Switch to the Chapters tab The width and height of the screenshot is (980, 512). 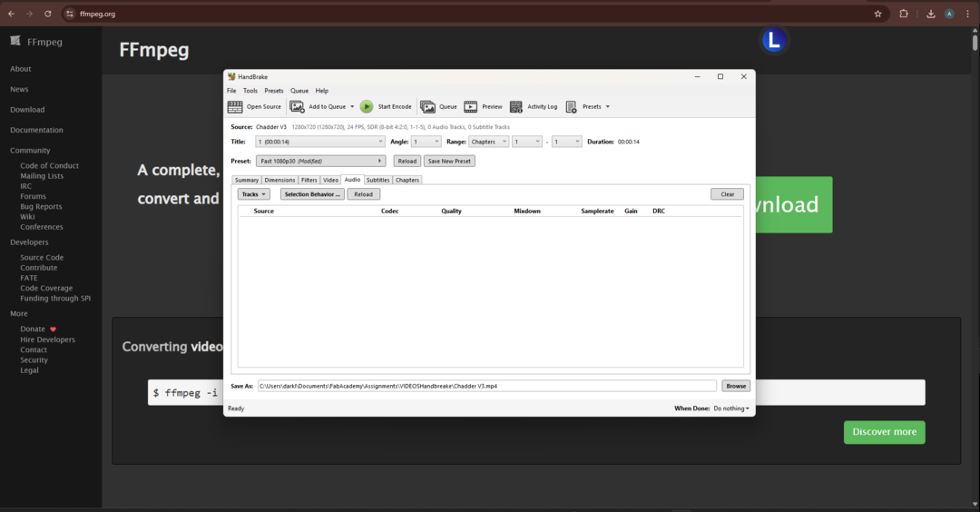(x=407, y=180)
